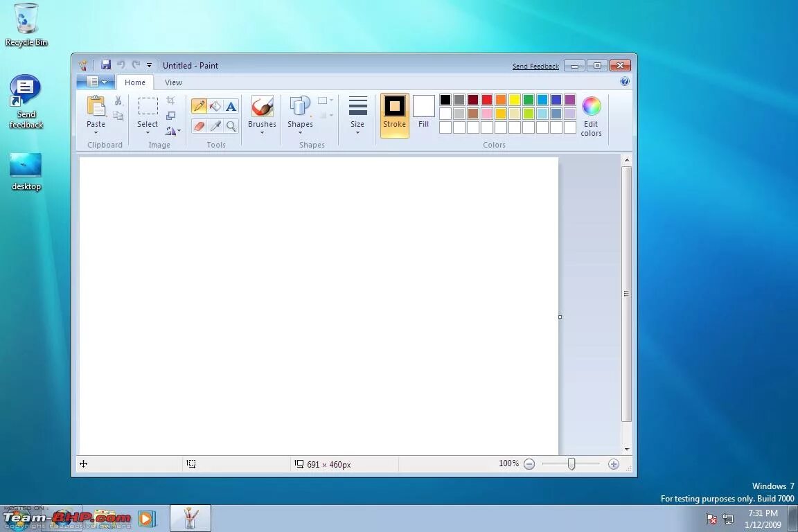Screen dimensions: 798x532
Task: Click the Resize icon in Image group
Action: click(170, 116)
